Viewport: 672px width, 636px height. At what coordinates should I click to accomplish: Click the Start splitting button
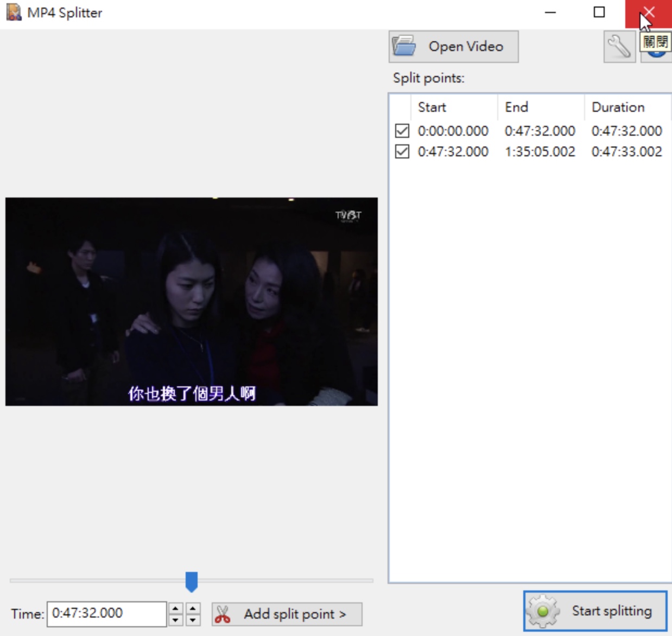595,611
